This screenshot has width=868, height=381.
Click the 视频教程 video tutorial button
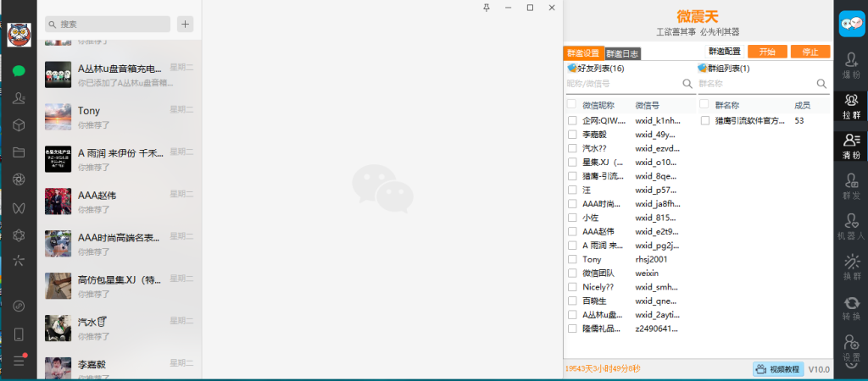click(x=777, y=369)
